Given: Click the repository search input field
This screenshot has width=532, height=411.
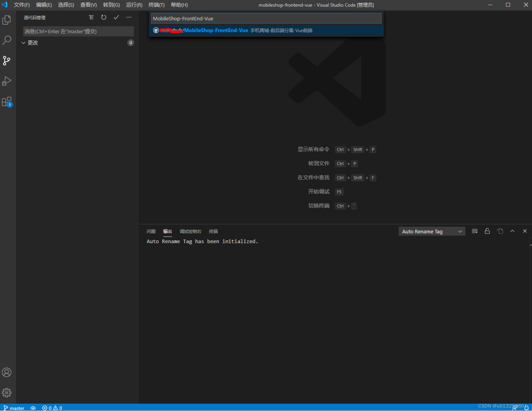Looking at the screenshot, I should [266, 18].
